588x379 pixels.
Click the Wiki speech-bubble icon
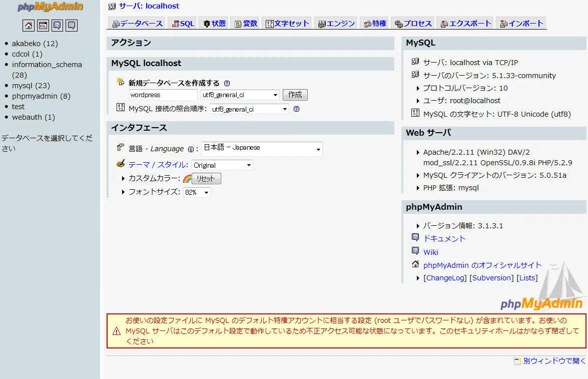pyautogui.click(x=415, y=252)
